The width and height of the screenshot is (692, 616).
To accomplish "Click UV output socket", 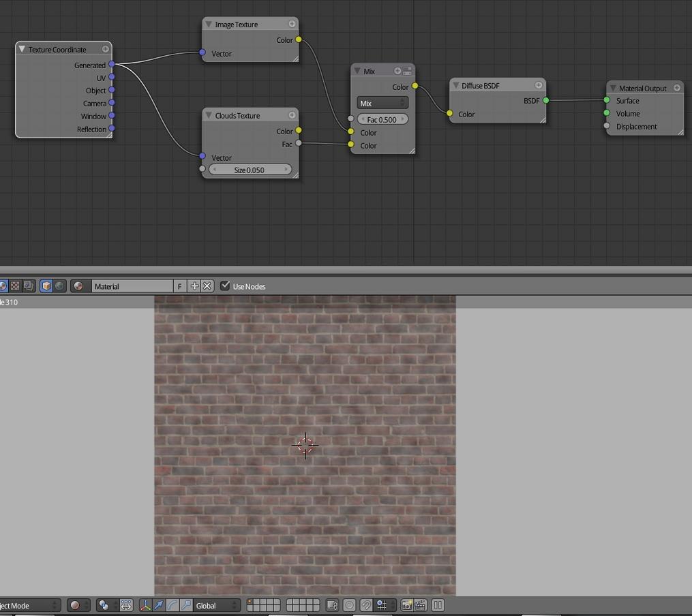I will point(112,77).
